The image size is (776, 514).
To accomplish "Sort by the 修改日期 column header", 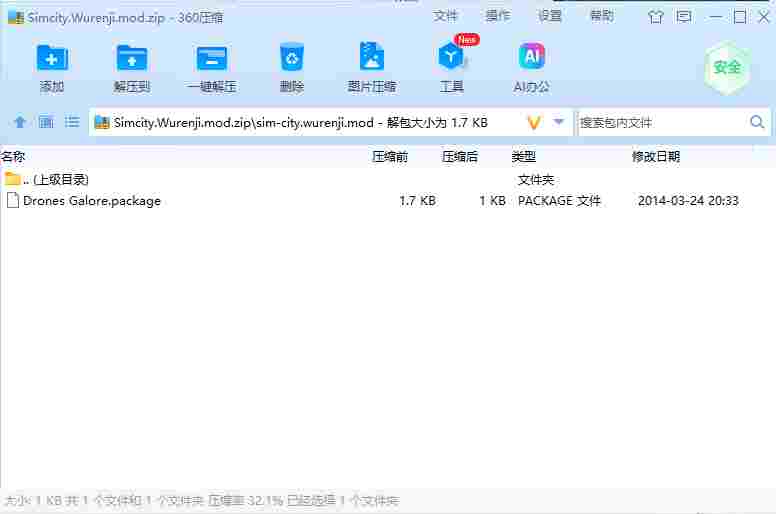I will click(x=656, y=157).
